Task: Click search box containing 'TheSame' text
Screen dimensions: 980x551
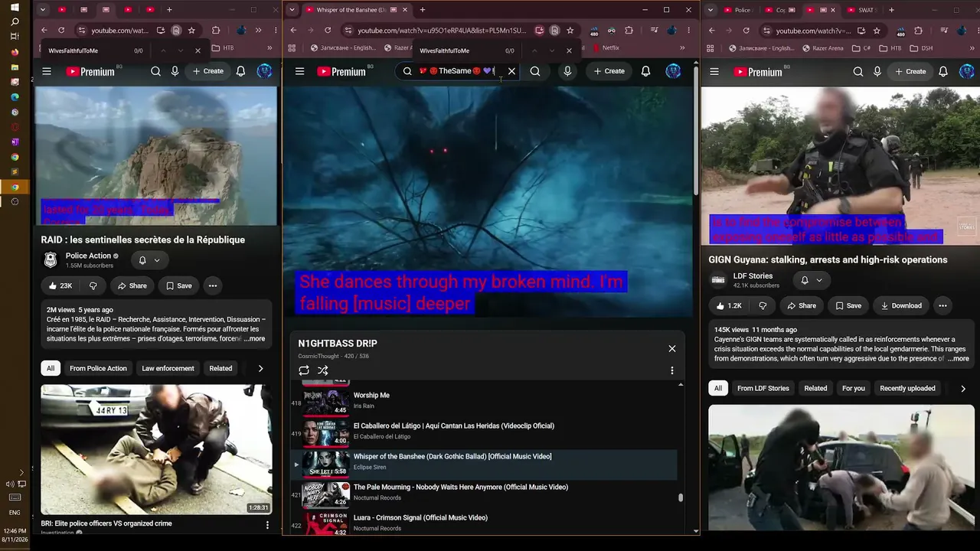Action: point(456,71)
